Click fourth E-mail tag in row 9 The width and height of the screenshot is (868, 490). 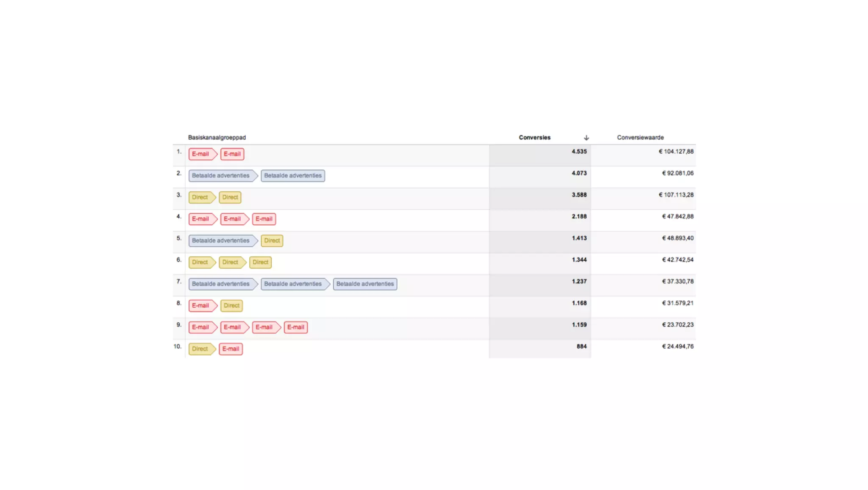295,327
